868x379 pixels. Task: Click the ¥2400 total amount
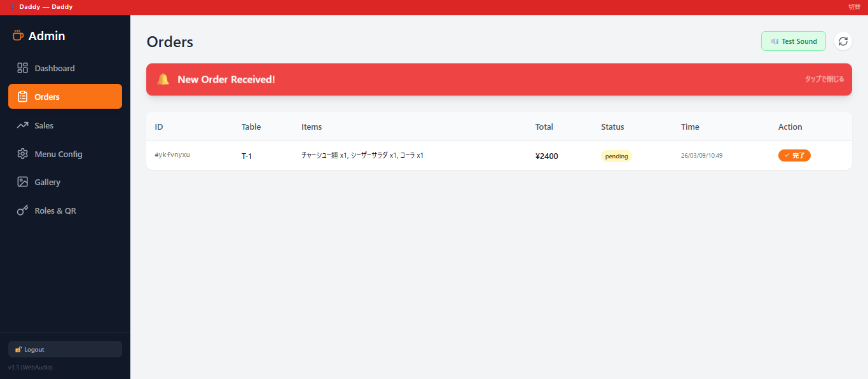coord(547,156)
